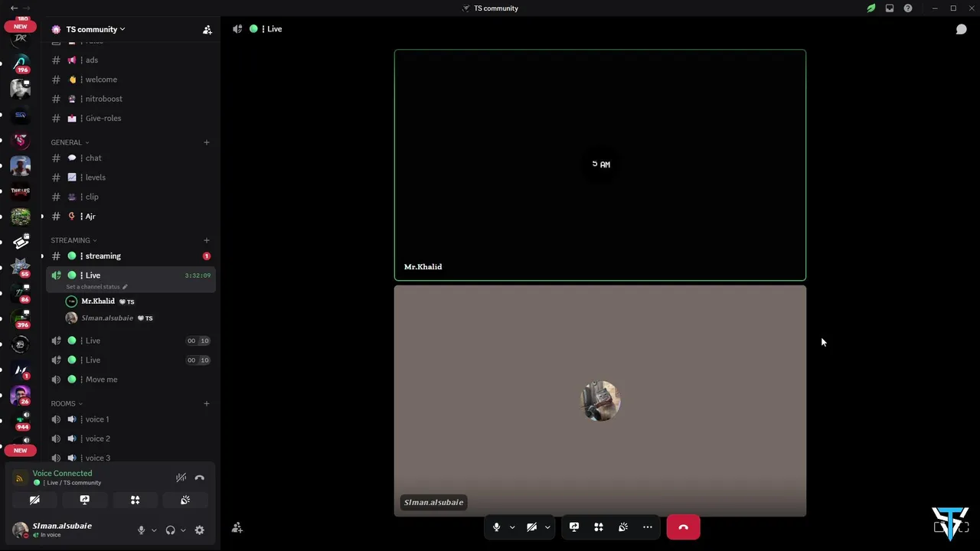Collapse the ROOMS category
The image size is (980, 551).
pos(67,403)
